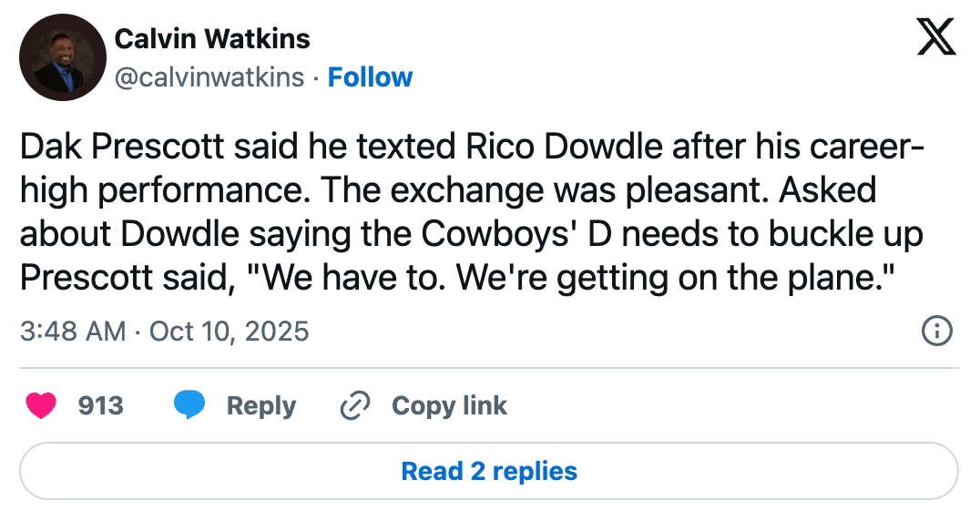Click the Copy link text label

(449, 406)
